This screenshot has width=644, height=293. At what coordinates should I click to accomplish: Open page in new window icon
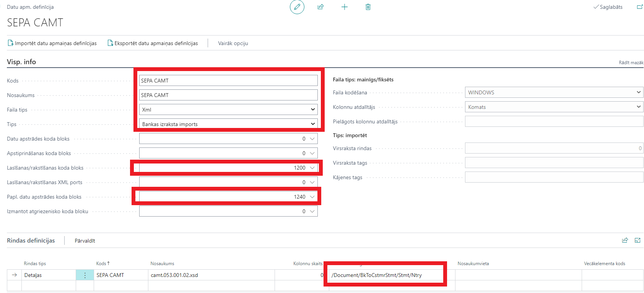point(639,7)
